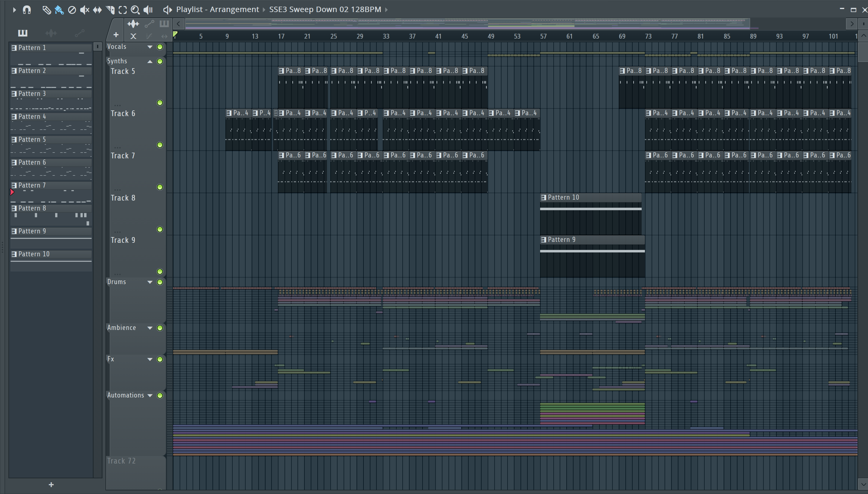Click the audio waveform icon above track headers
868x494 pixels.
click(x=133, y=24)
